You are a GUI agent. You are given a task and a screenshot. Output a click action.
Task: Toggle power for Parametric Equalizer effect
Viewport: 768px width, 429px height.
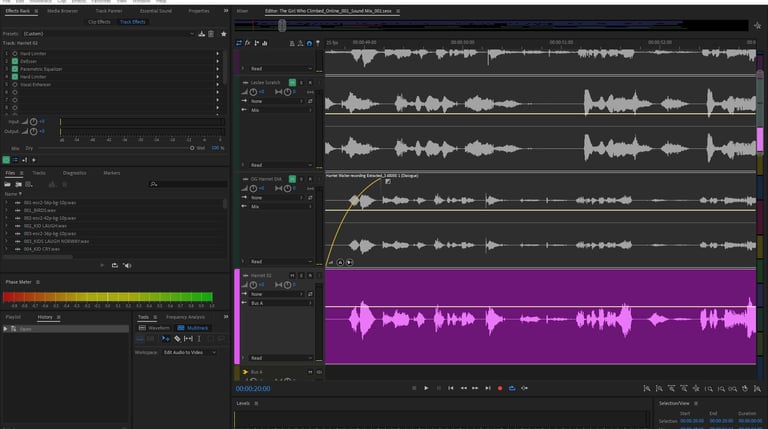[17, 69]
